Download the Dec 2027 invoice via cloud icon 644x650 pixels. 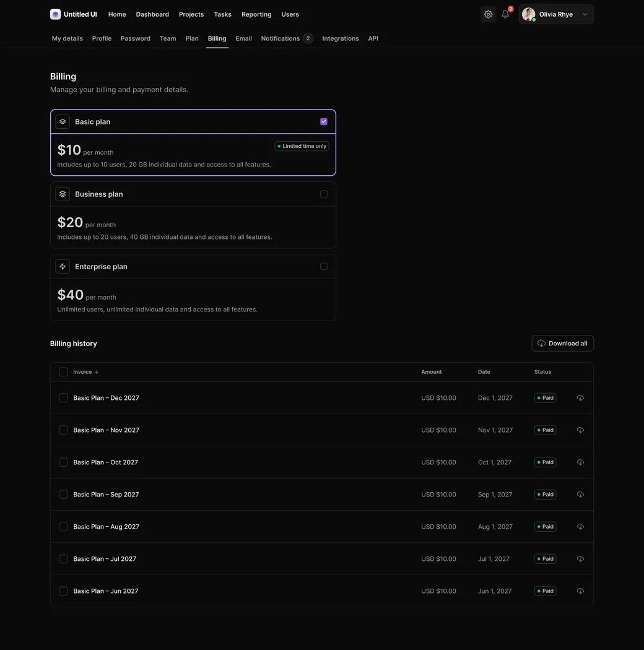pos(580,397)
